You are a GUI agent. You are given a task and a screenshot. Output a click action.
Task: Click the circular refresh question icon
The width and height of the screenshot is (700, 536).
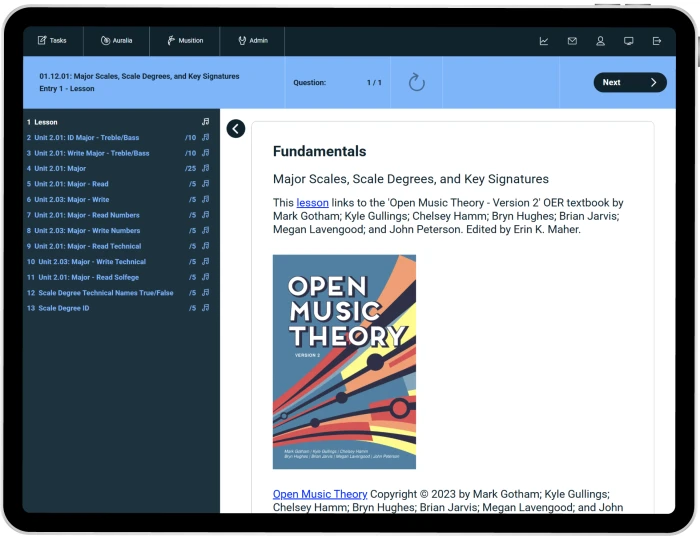(x=417, y=82)
